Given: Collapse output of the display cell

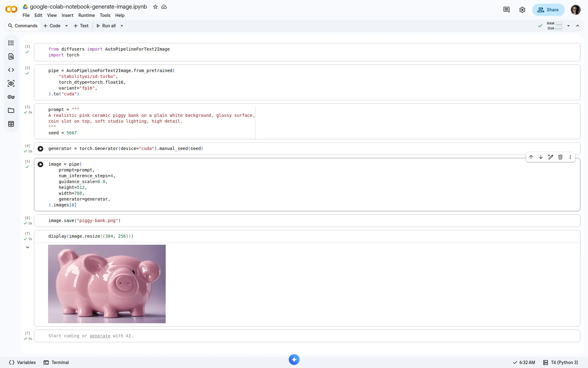Looking at the screenshot, I should point(28,247).
